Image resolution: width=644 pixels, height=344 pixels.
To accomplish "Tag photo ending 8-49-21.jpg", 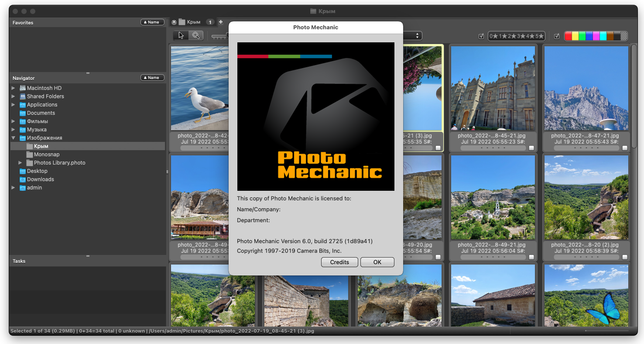I will (x=531, y=257).
